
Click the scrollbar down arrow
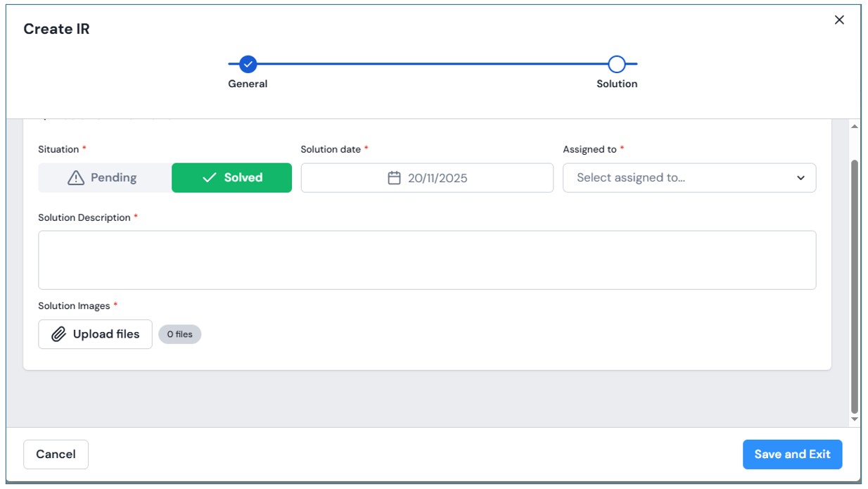tap(855, 419)
